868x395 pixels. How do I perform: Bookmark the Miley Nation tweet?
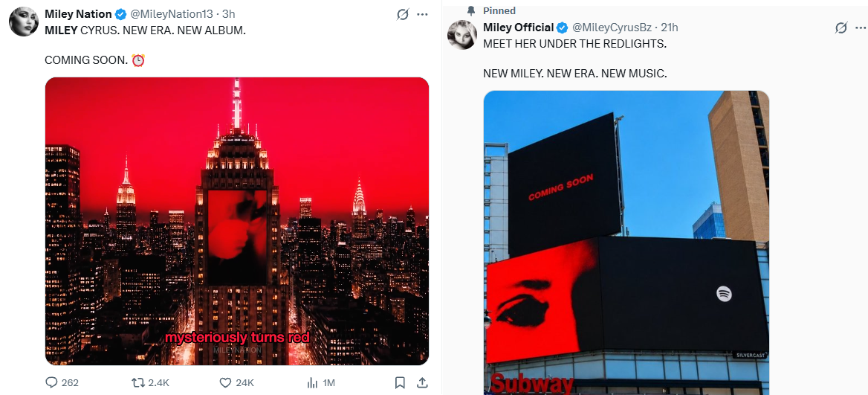pos(400,382)
